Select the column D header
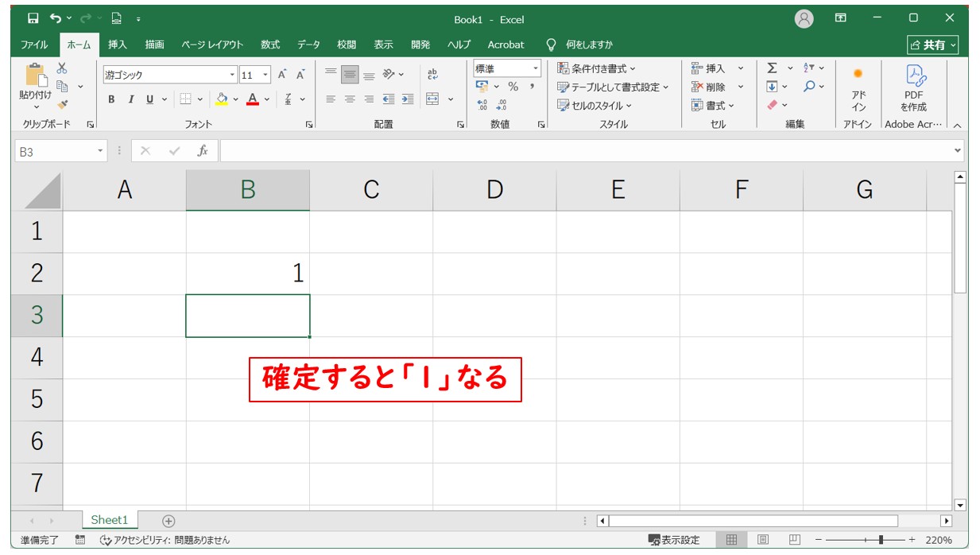980x555 pixels. coord(494,190)
